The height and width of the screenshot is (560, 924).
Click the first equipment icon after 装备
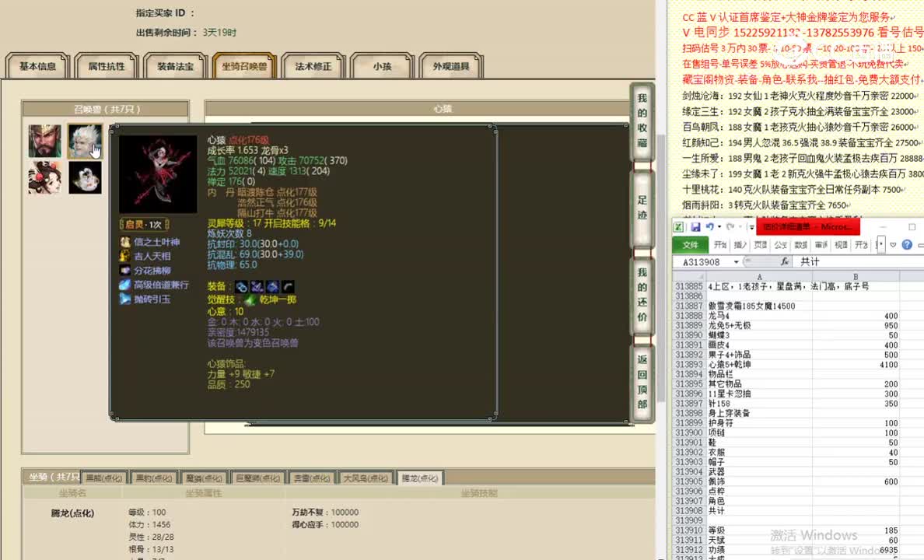tap(242, 286)
